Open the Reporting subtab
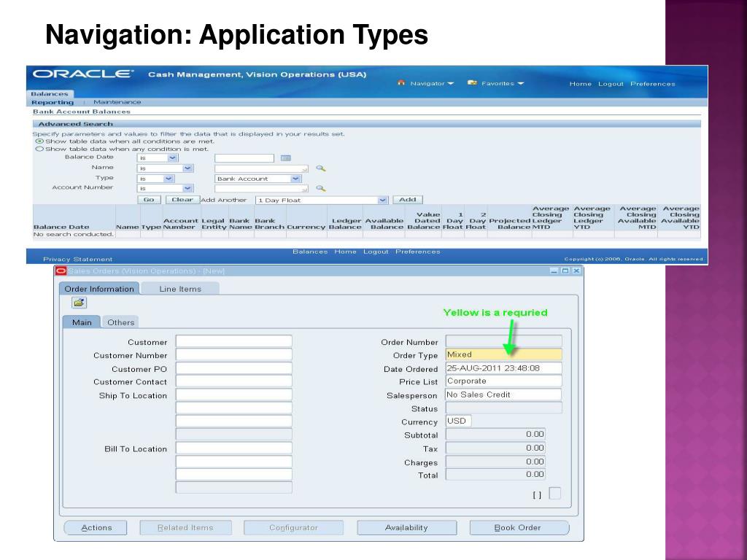This screenshot has height=560, width=747. [53, 102]
